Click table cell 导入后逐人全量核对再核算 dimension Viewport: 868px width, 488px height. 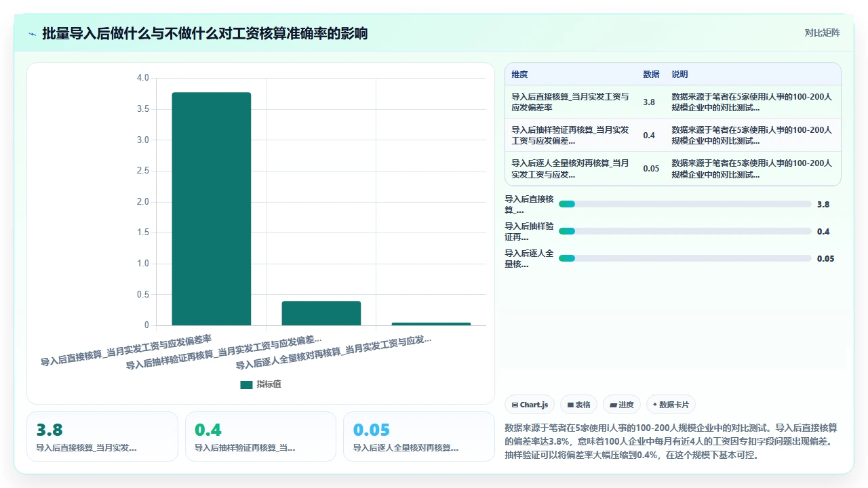570,169
